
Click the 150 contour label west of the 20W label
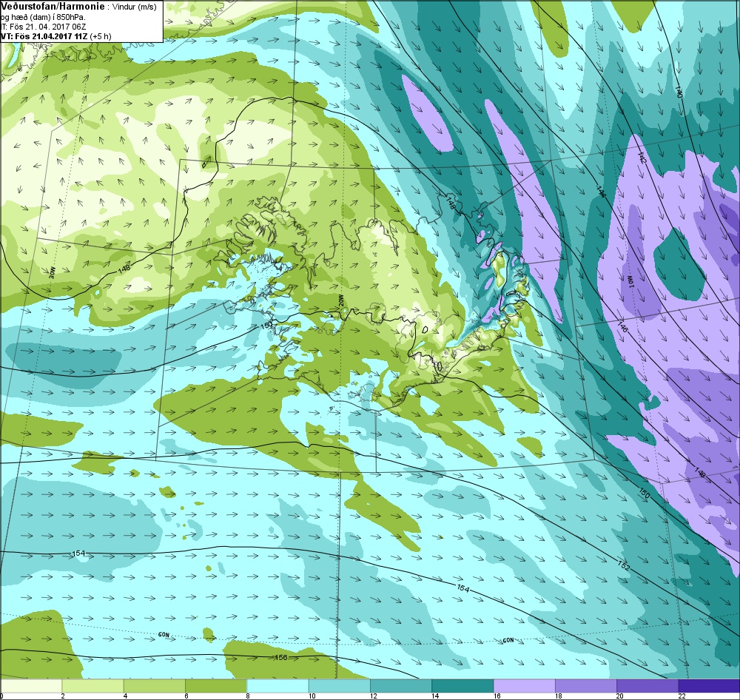[x=267, y=326]
